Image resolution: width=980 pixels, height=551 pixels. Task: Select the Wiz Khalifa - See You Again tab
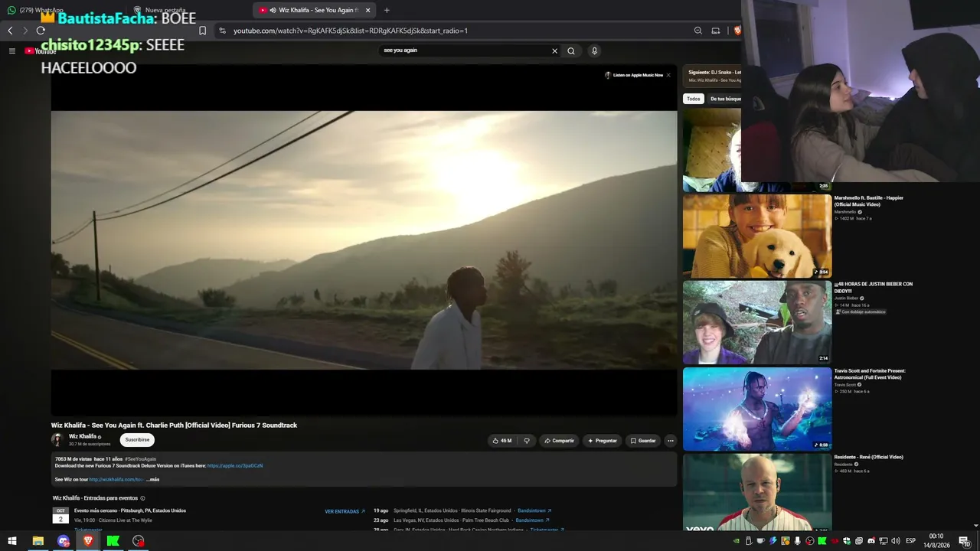(x=314, y=10)
